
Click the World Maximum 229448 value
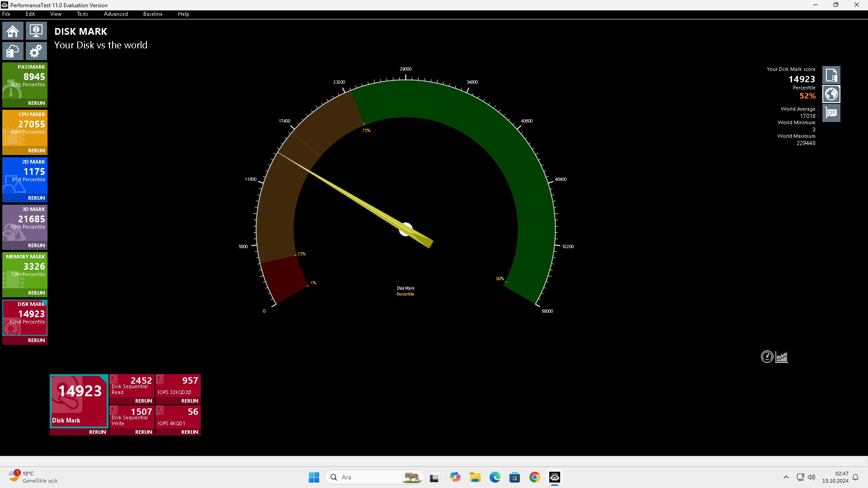[806, 143]
